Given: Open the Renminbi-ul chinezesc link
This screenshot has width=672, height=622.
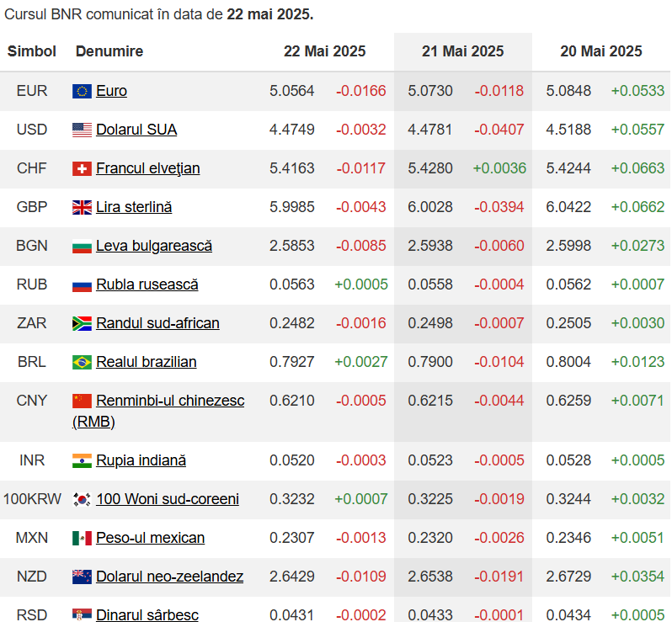Looking at the screenshot, I should [158, 411].
